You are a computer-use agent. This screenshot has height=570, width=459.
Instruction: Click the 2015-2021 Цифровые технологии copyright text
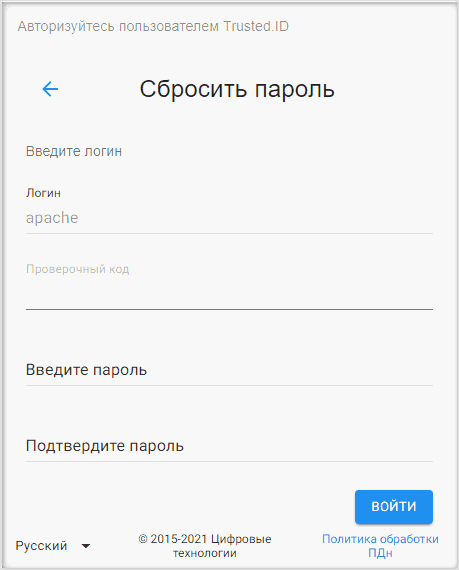[205, 546]
